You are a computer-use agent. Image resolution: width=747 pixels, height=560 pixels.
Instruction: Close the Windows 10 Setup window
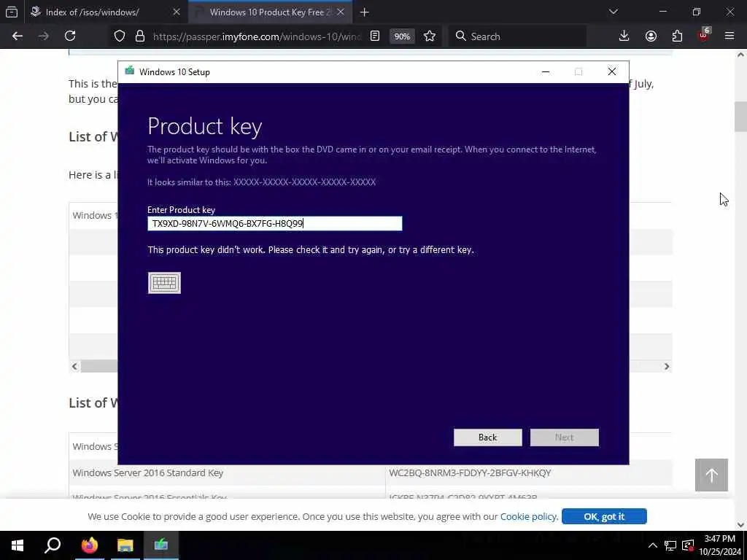(x=612, y=72)
